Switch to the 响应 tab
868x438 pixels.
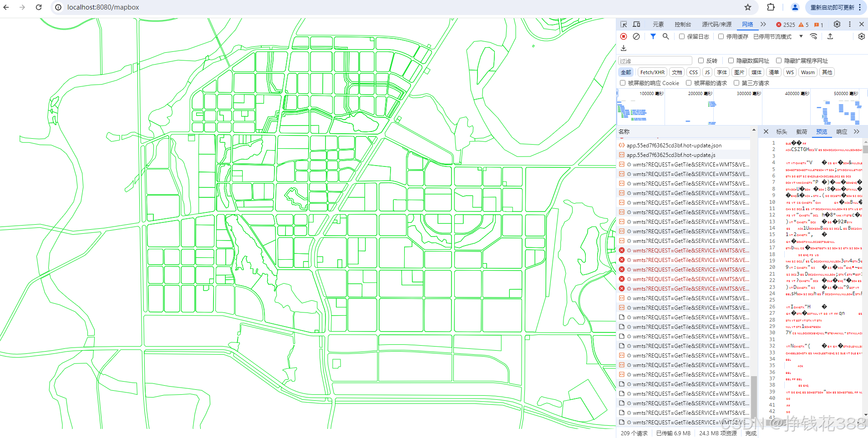842,131
